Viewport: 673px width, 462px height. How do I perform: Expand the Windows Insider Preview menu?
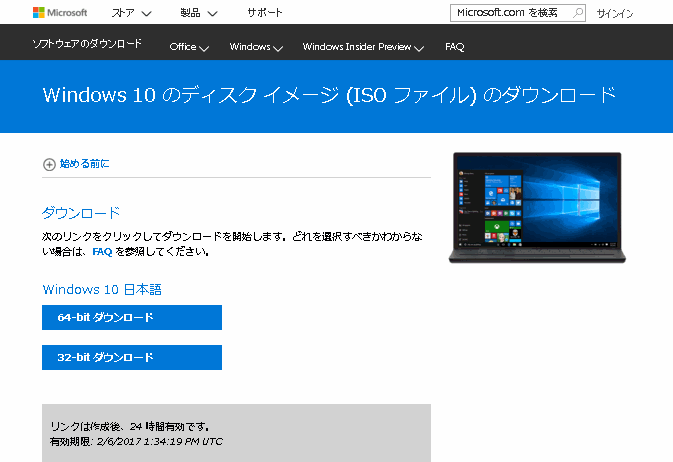[x=363, y=47]
